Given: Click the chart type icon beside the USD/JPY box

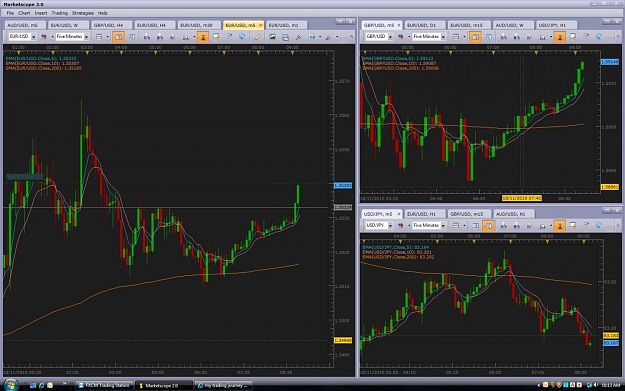Looking at the screenshot, I should click(401, 226).
